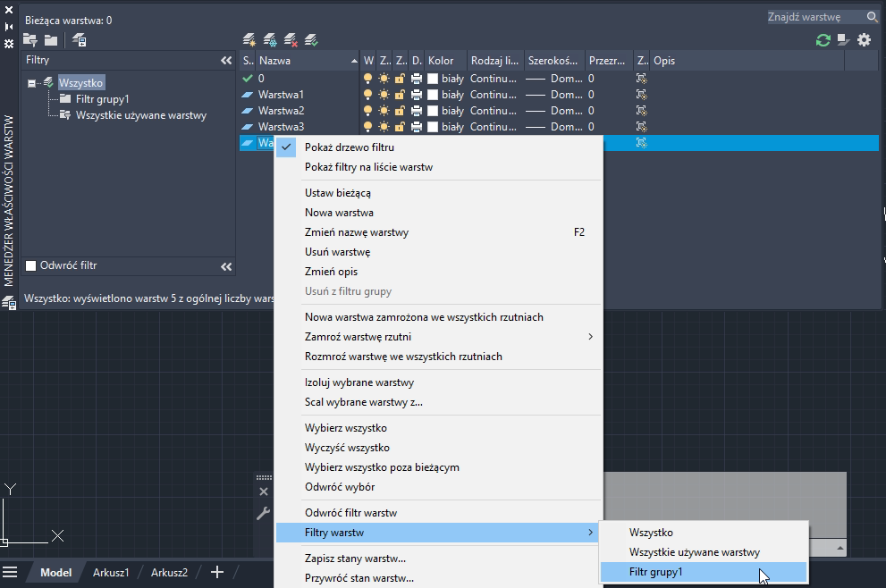Toggle the sun freeze icon for Warstwa2
Screen dimensions: 886x588
tap(384, 111)
